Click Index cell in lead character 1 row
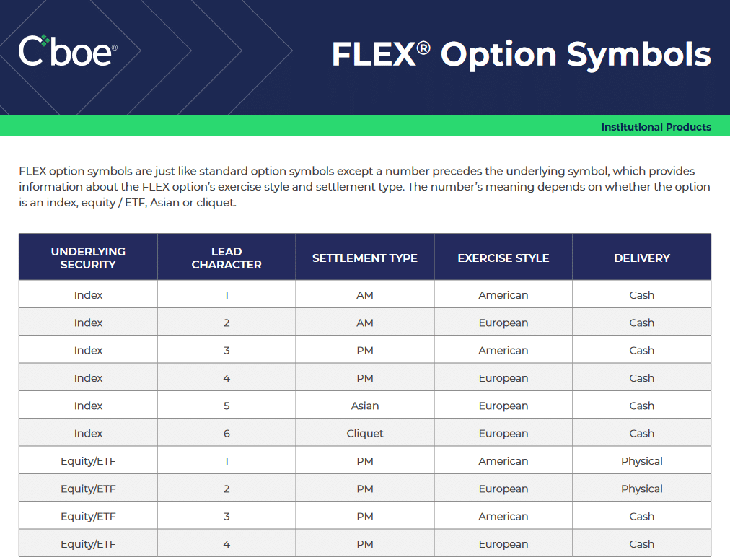This screenshot has height=560, width=730. pyautogui.click(x=88, y=295)
